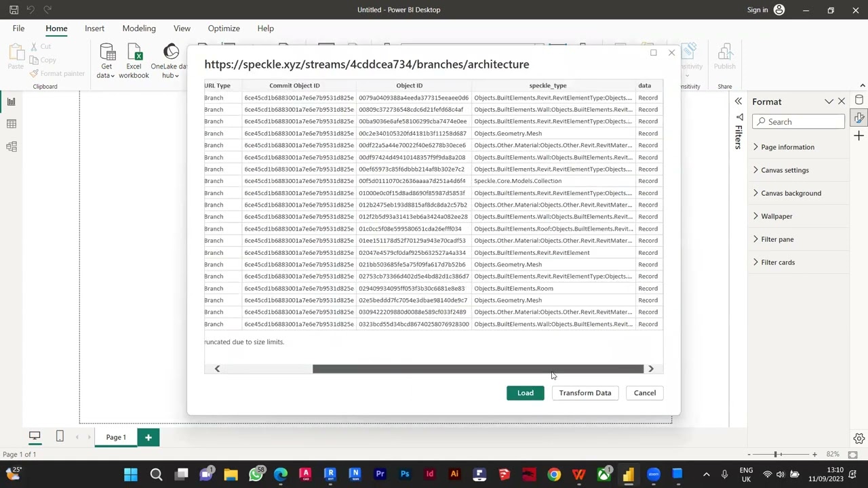The width and height of the screenshot is (868, 488).
Task: Click zoom out minus on status bar
Action: [749, 454]
